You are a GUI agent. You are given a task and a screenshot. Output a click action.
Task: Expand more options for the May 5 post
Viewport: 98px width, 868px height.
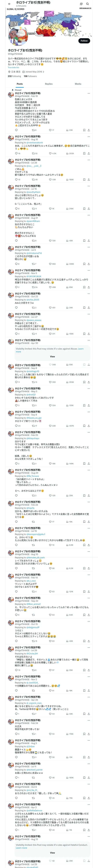coord(89,389)
